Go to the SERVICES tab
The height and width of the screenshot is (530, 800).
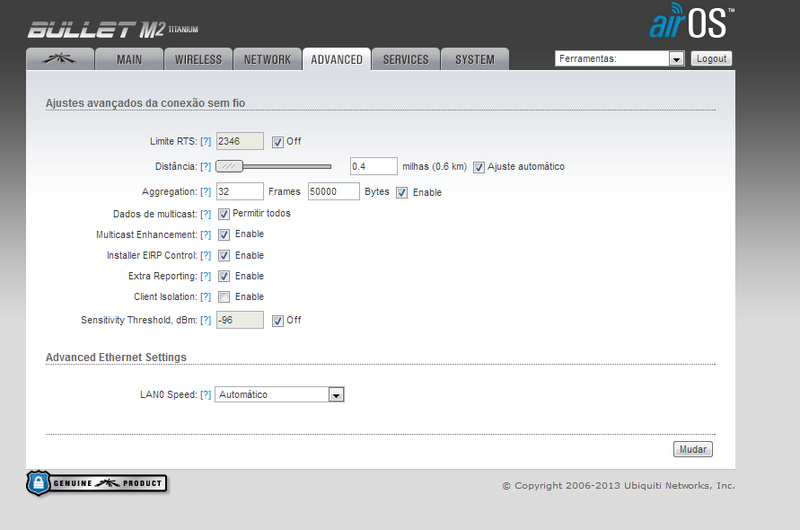[406, 59]
